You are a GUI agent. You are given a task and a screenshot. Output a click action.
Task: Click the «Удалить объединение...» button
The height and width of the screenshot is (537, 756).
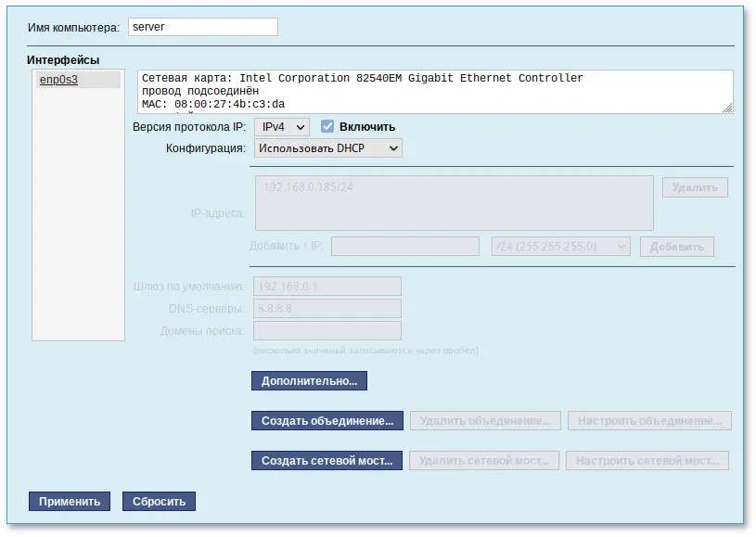coord(483,420)
